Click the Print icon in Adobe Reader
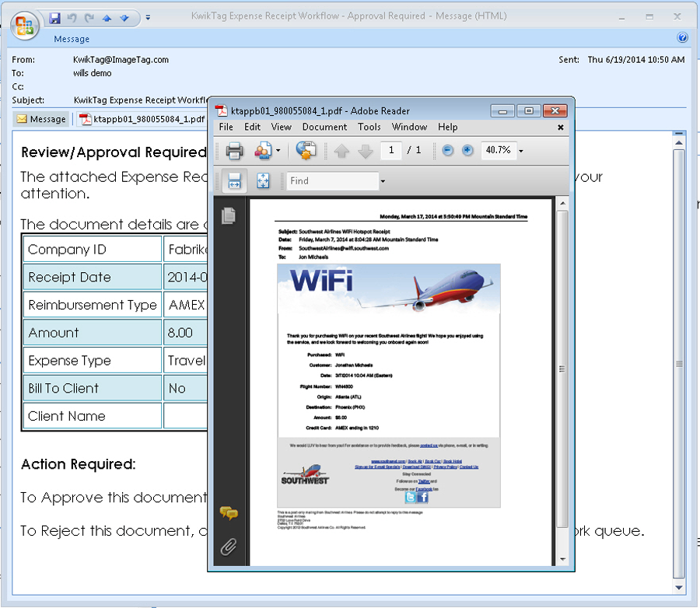The width and height of the screenshot is (700, 608). [x=234, y=151]
